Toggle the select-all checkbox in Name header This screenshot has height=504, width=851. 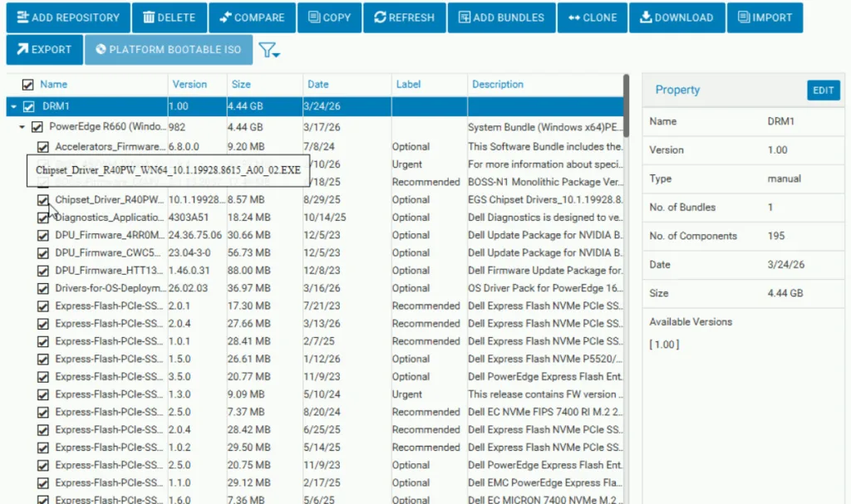[28, 85]
